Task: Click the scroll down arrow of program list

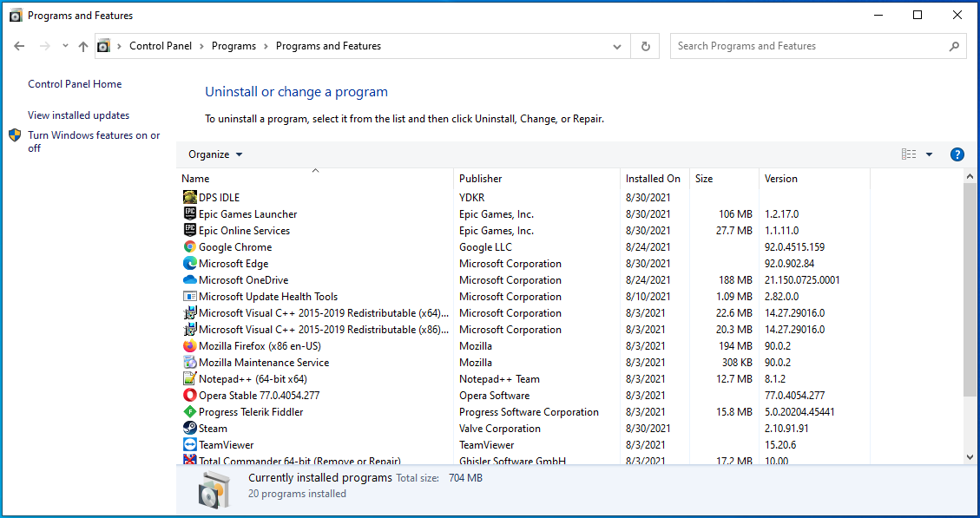Action: click(x=970, y=457)
